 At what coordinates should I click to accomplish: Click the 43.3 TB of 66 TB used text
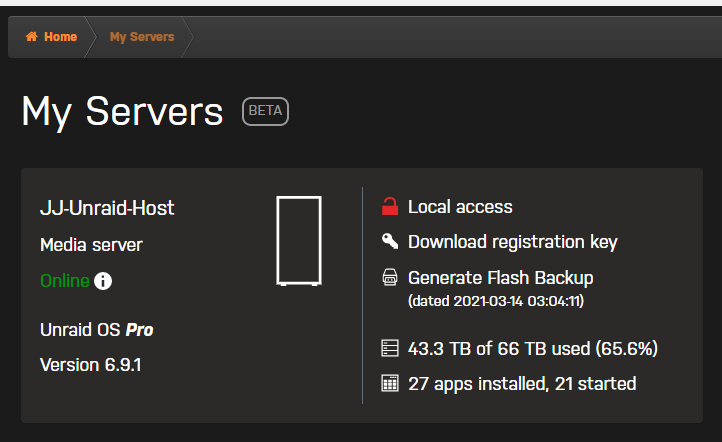tap(533, 349)
